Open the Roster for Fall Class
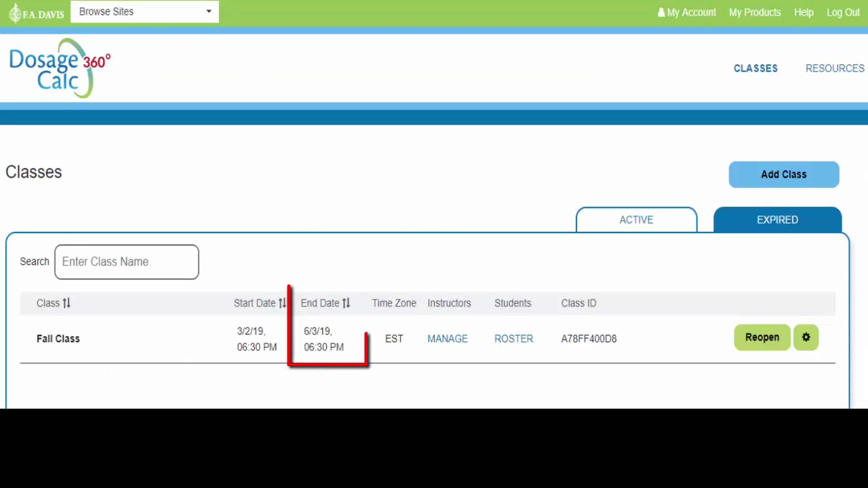The image size is (868, 488). pyautogui.click(x=514, y=339)
